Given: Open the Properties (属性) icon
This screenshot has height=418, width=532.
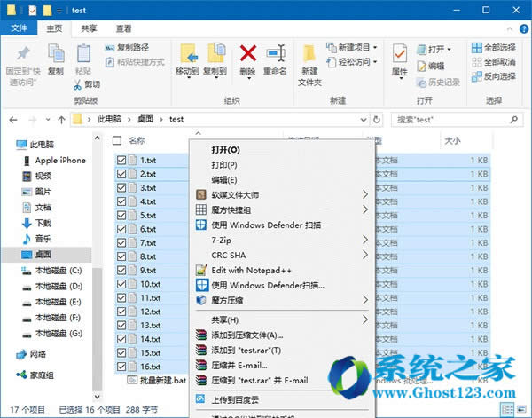Looking at the screenshot, I should 400,57.
